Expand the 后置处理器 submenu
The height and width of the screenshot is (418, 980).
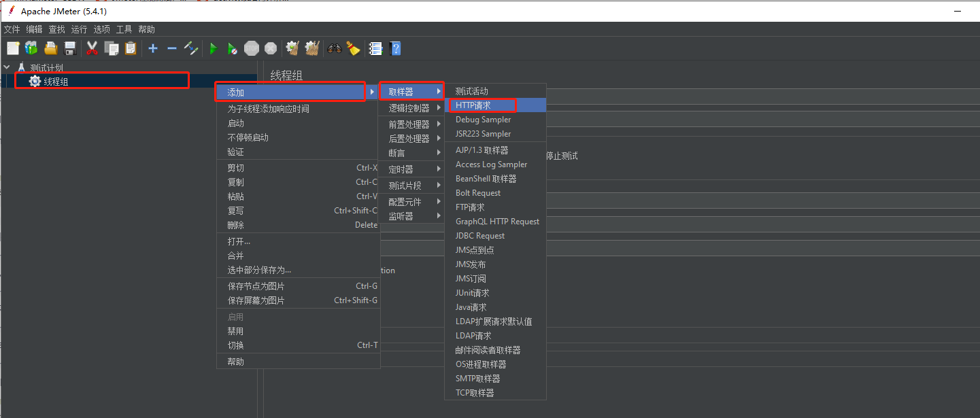point(412,139)
